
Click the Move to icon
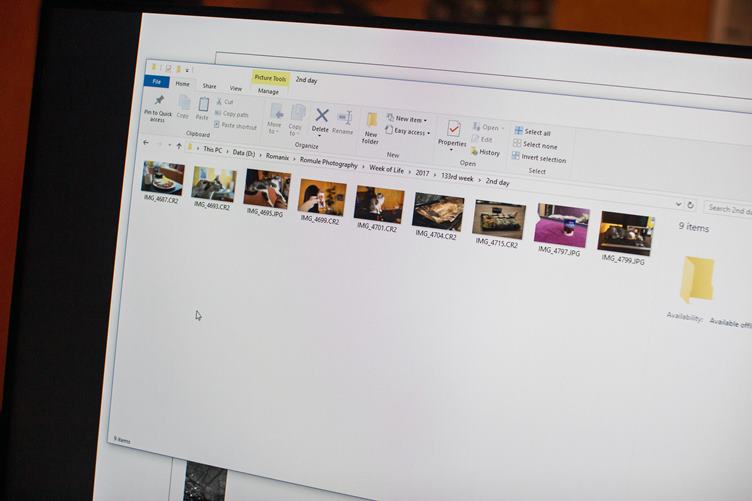click(x=277, y=112)
